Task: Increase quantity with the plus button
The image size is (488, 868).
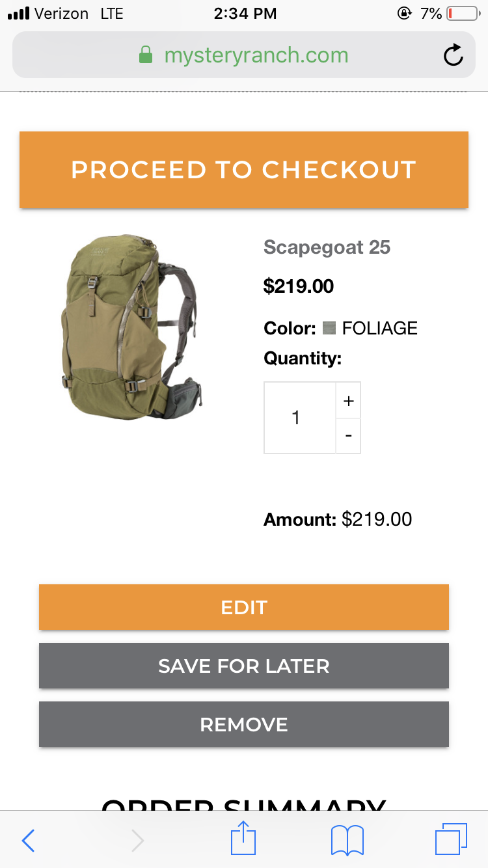Action: click(348, 401)
